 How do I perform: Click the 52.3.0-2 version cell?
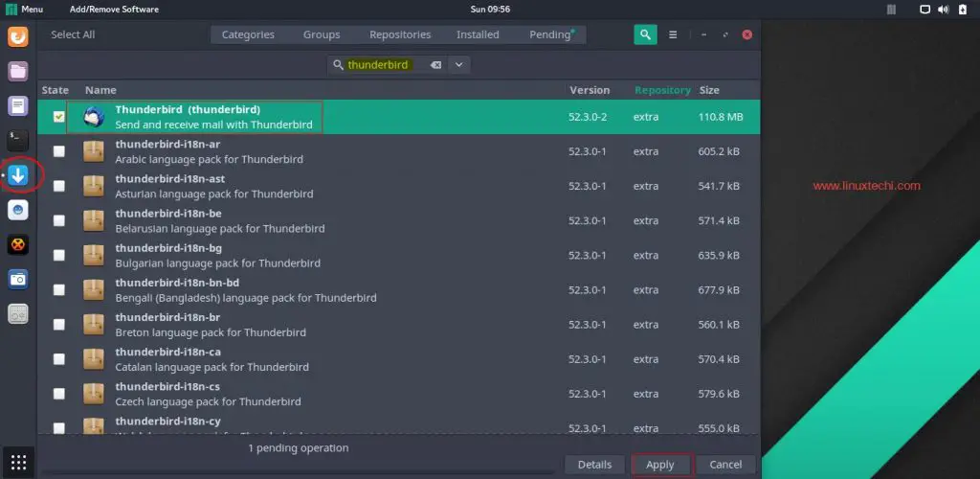coord(587,117)
